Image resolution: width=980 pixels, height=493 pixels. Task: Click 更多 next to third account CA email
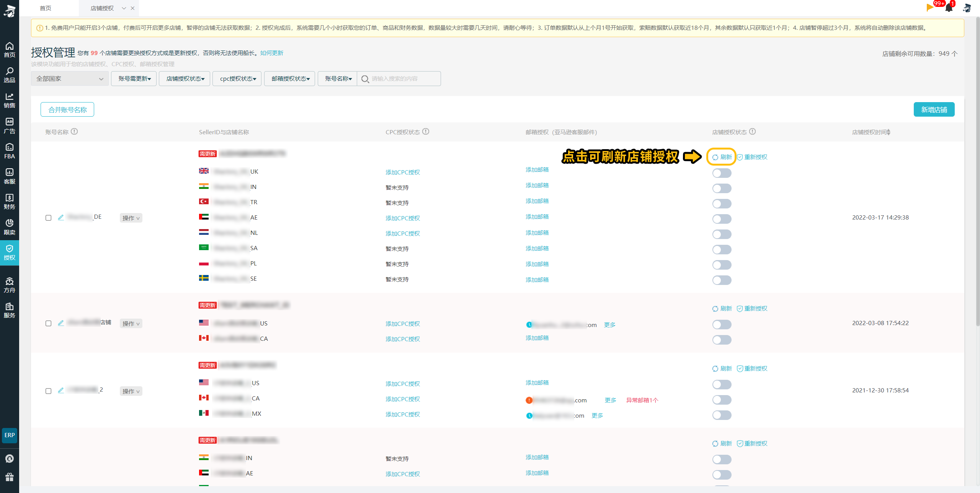click(x=610, y=400)
